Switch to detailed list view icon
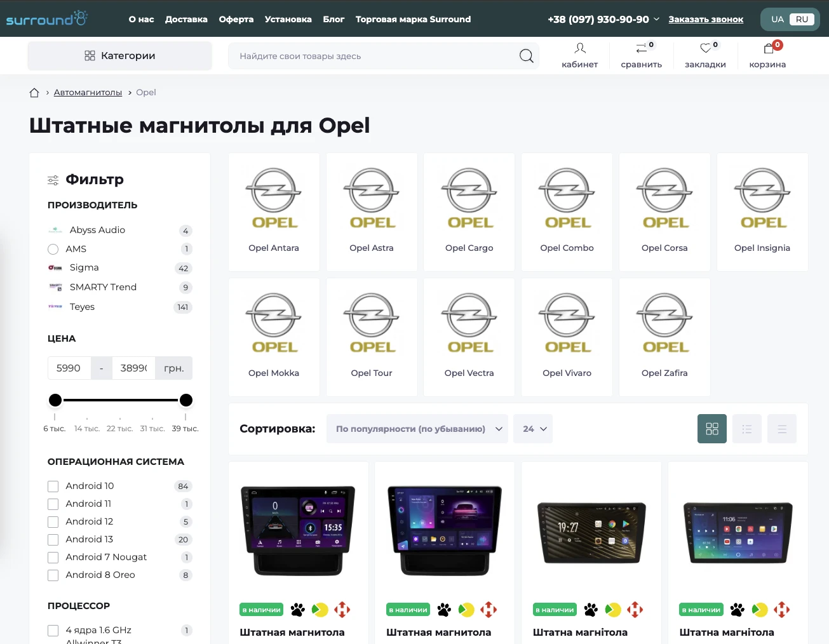This screenshot has width=829, height=644. tap(747, 429)
